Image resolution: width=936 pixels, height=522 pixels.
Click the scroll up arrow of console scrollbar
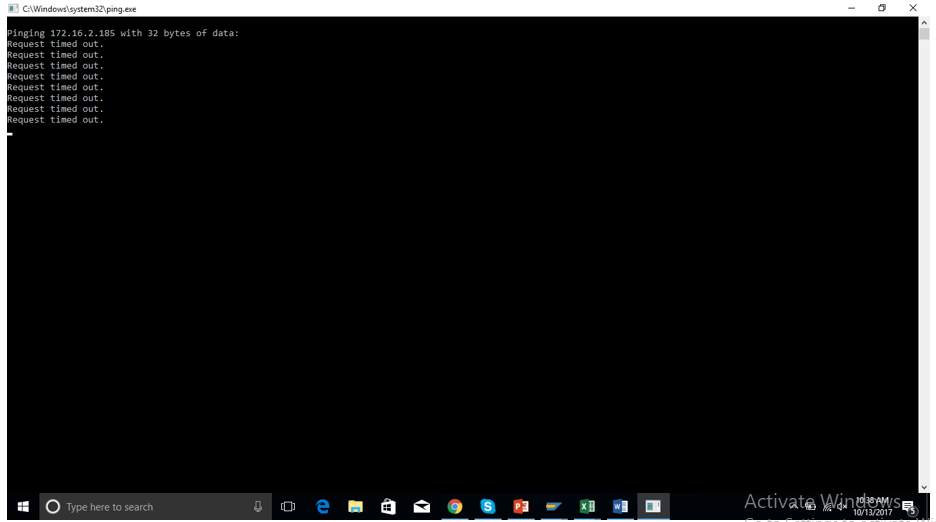[x=924, y=22]
